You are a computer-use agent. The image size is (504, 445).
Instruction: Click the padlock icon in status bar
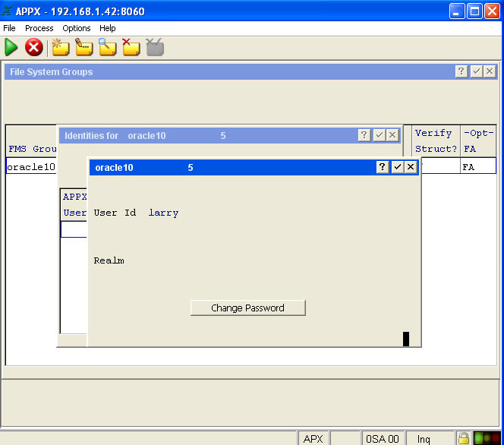point(463,438)
